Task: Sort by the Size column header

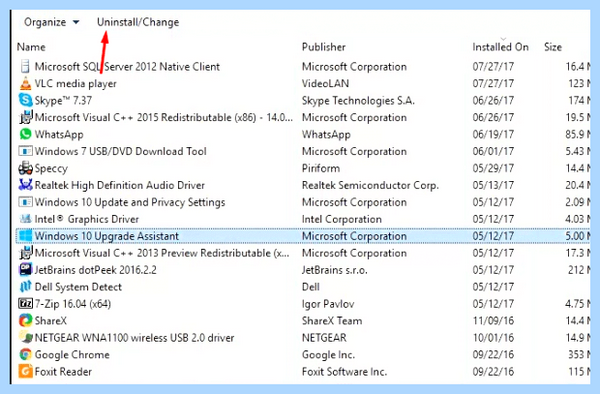Action: click(553, 47)
